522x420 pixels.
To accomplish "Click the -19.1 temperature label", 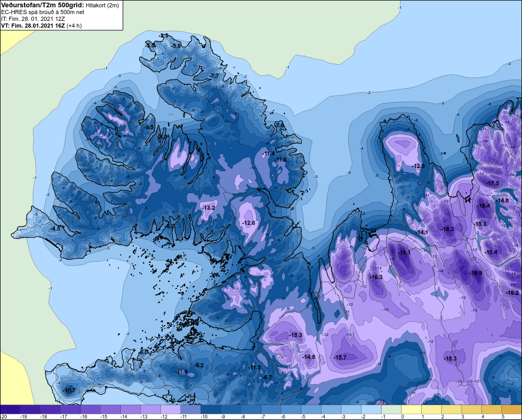I will (x=405, y=253).
